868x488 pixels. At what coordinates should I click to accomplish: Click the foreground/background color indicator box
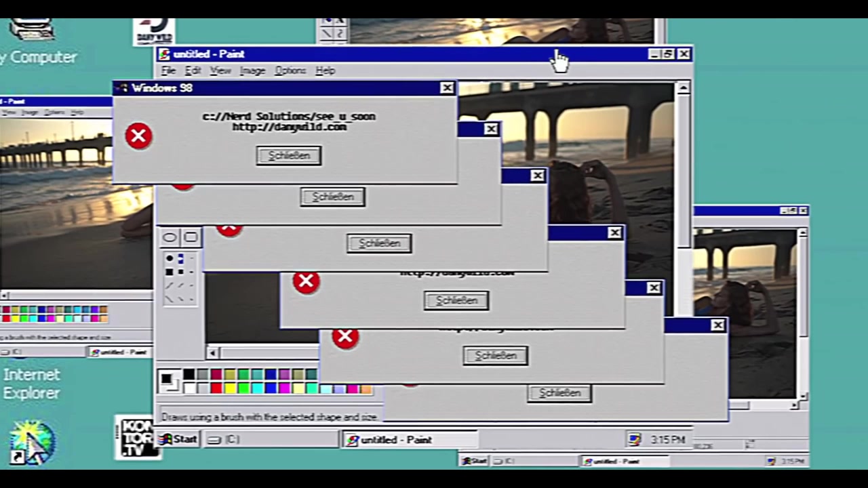click(169, 382)
